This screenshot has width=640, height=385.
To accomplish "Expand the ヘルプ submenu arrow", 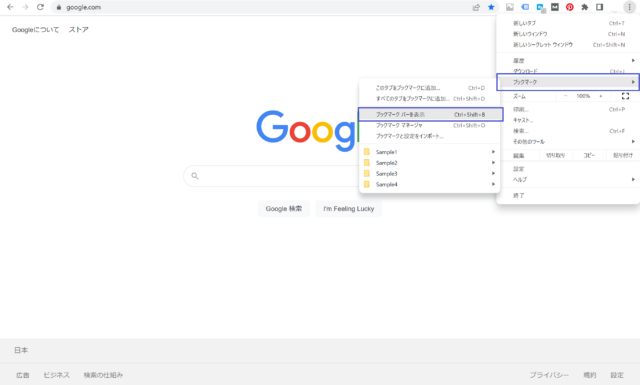I will [633, 179].
